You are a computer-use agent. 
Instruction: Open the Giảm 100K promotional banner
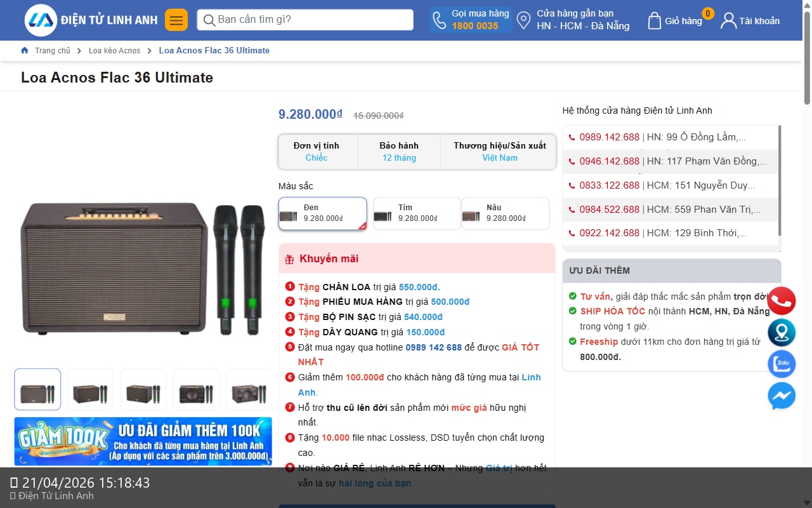pos(143,441)
